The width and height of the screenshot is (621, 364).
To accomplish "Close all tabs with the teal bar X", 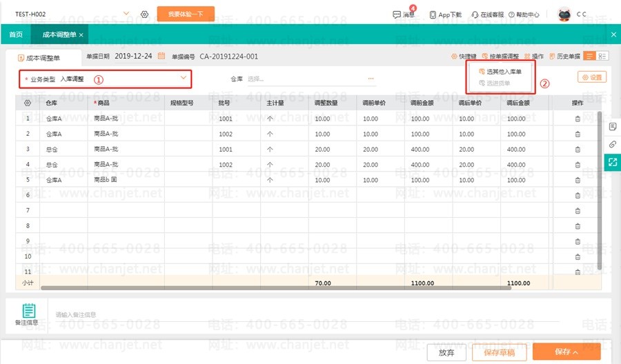I will (x=613, y=35).
